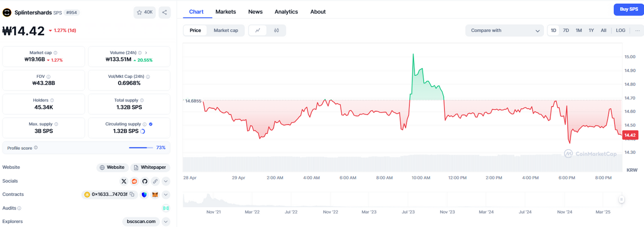Open bscscan.com explorer link

141,221
